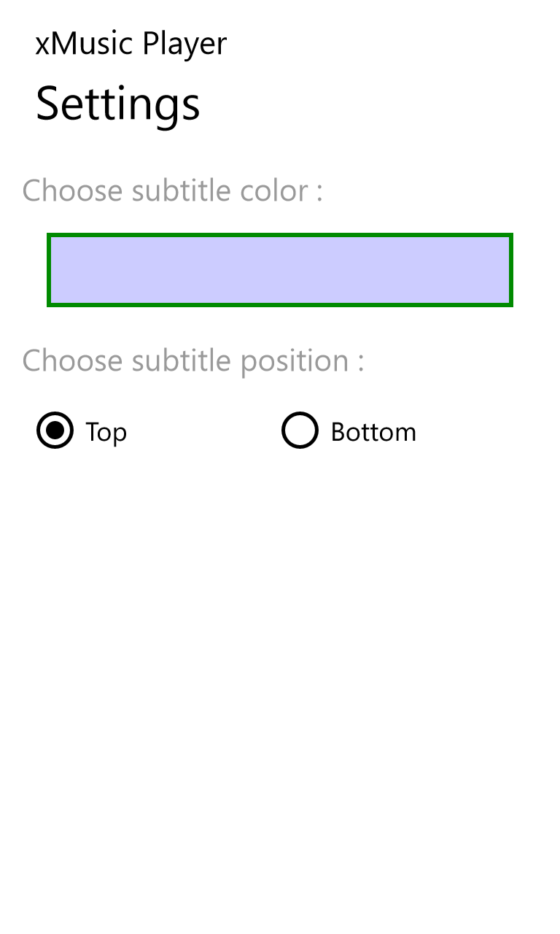
Task: Choose Bottom for subtitle placement
Action: coord(300,431)
